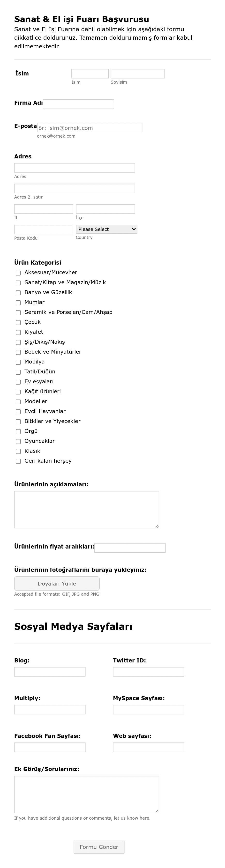Click the Soyisim last name field
The width and height of the screenshot is (225, 868).
[x=138, y=74]
